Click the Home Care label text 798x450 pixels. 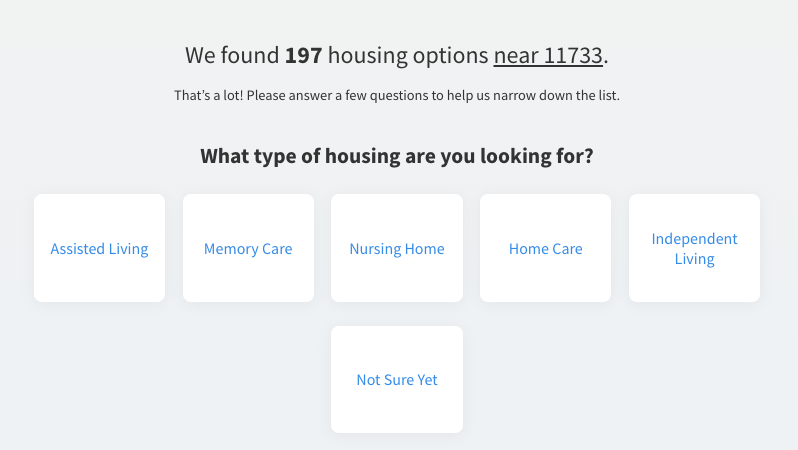(545, 249)
